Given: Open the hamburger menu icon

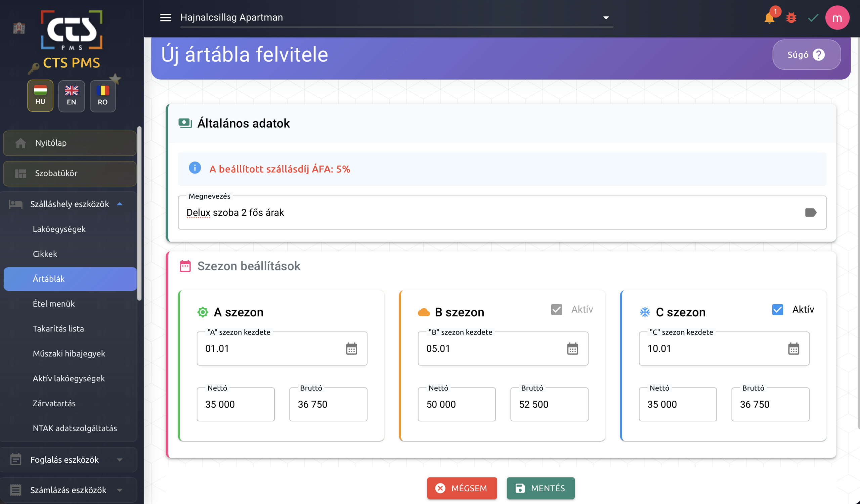Looking at the screenshot, I should tap(166, 17).
